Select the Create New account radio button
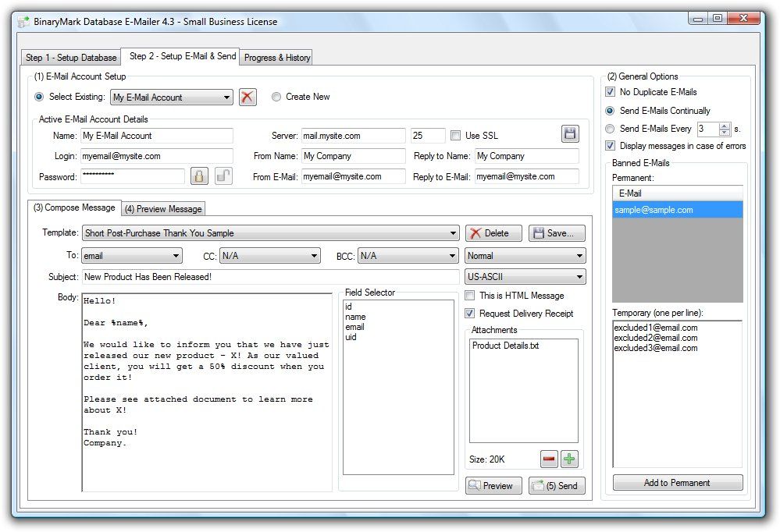780x532 pixels. coord(276,97)
